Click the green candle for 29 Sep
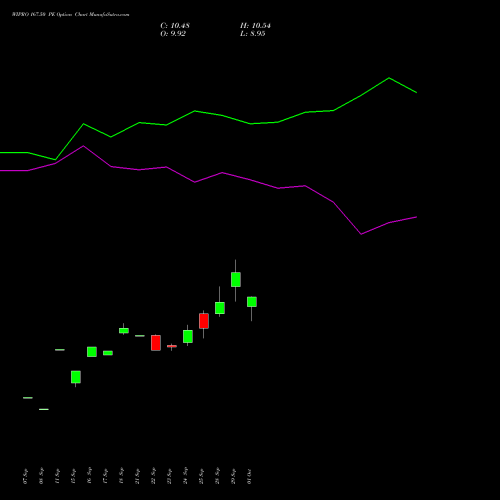 (x=236, y=279)
